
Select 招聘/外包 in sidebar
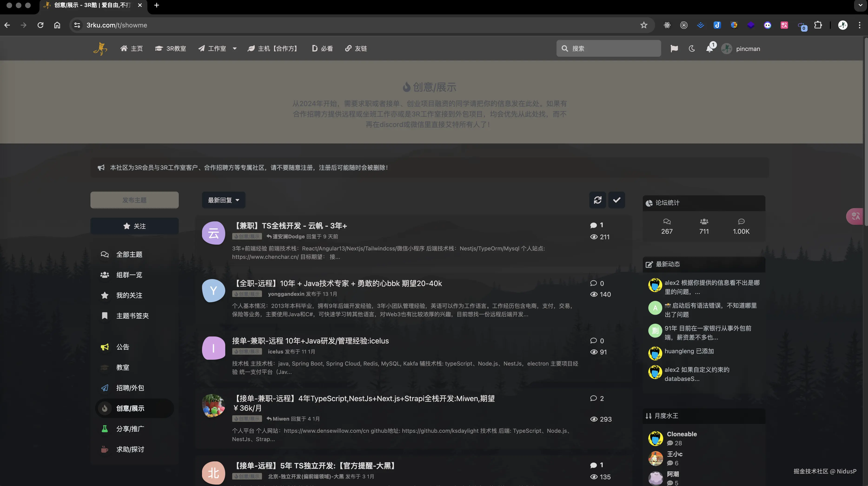[x=130, y=388]
